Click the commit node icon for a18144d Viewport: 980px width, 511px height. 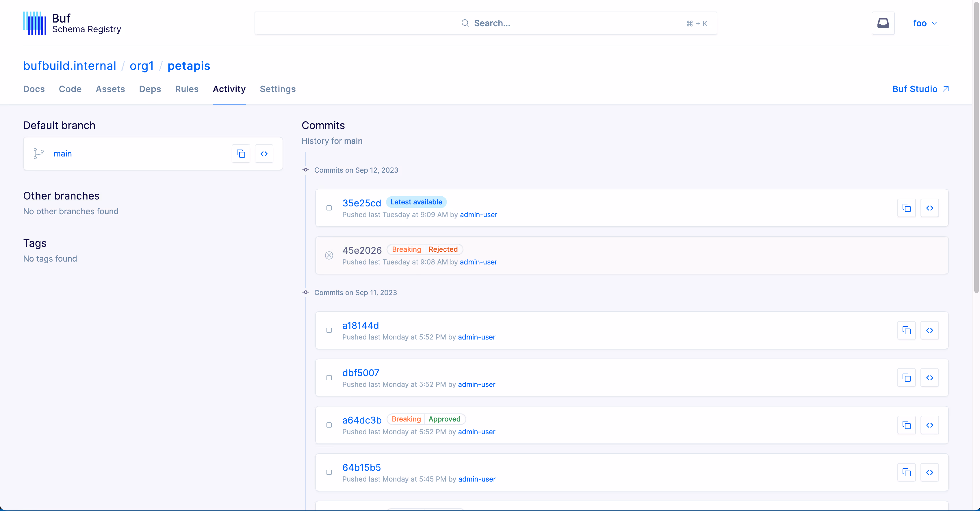pos(329,330)
